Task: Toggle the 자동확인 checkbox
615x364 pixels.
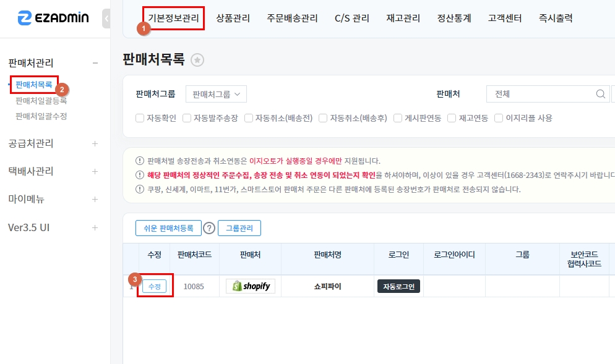Action: [140, 118]
